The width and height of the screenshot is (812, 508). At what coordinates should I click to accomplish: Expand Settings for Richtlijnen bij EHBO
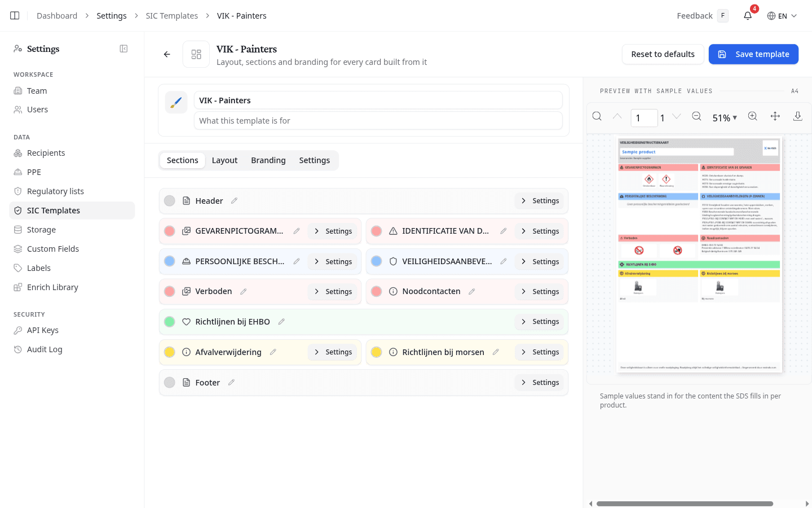tap(540, 322)
